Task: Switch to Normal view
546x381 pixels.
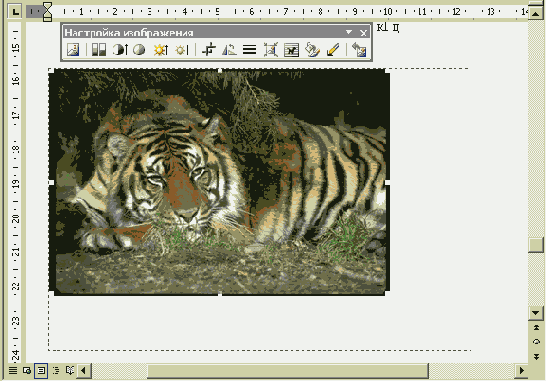Action: pos(13,370)
